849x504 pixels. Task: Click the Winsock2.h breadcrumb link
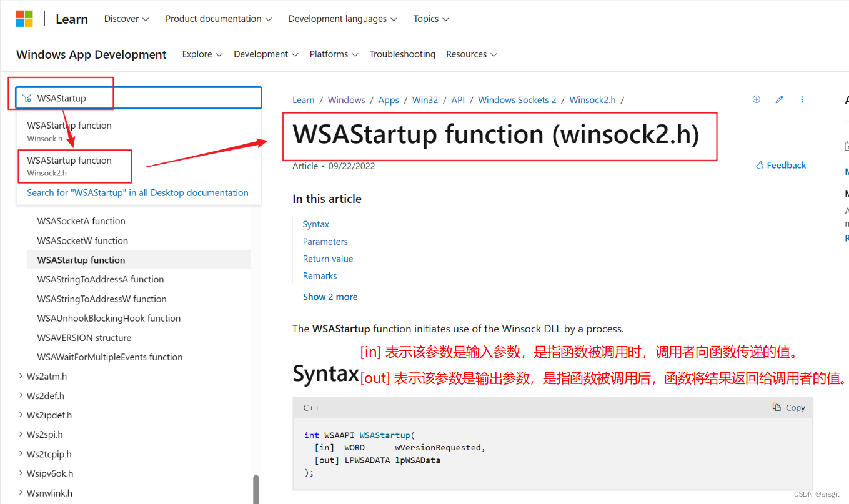point(592,99)
